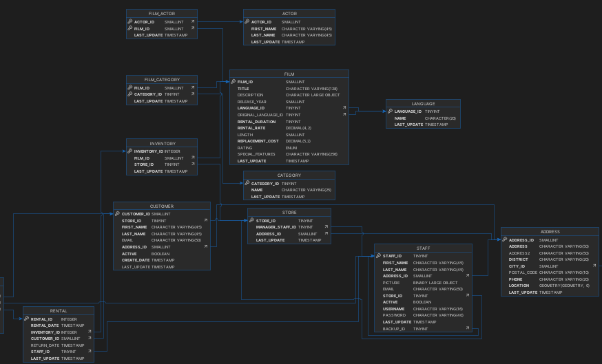Click the key icon beside LANGUAGE table's LANGUAGE_ID
The height and width of the screenshot is (364, 602).
tap(390, 111)
